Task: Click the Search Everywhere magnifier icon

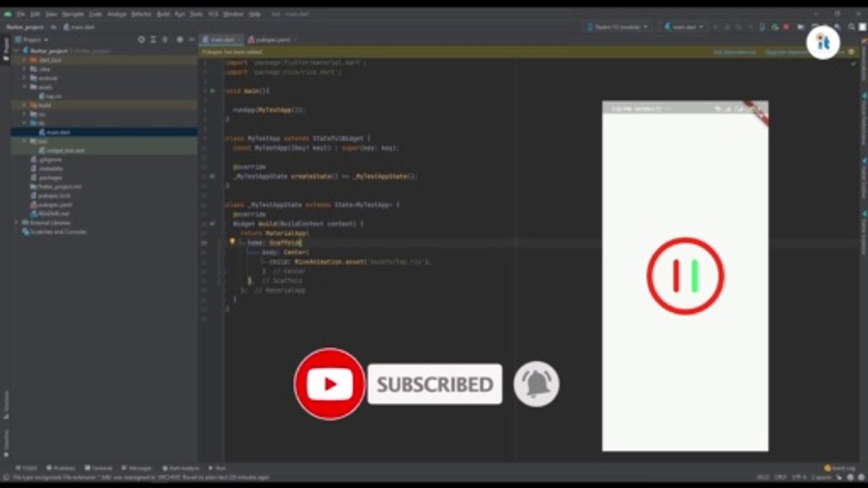Action: coord(852,27)
